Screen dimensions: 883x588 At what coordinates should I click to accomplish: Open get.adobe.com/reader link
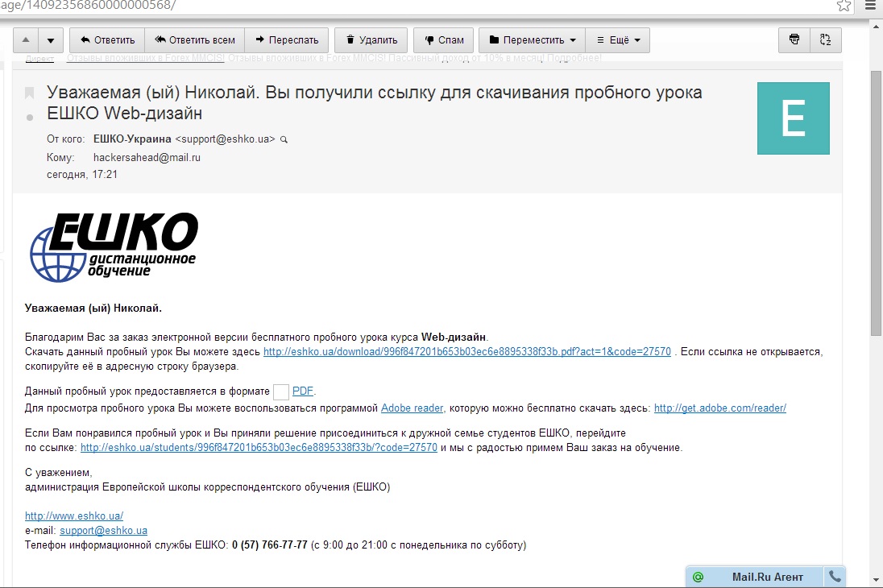point(719,408)
